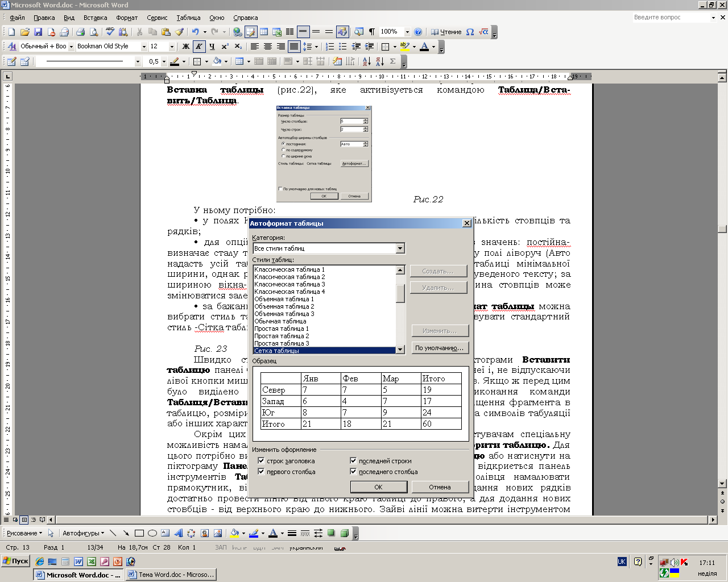Open the Автофигуры dropdown menu
The height and width of the screenshot is (582, 728).
click(x=83, y=533)
